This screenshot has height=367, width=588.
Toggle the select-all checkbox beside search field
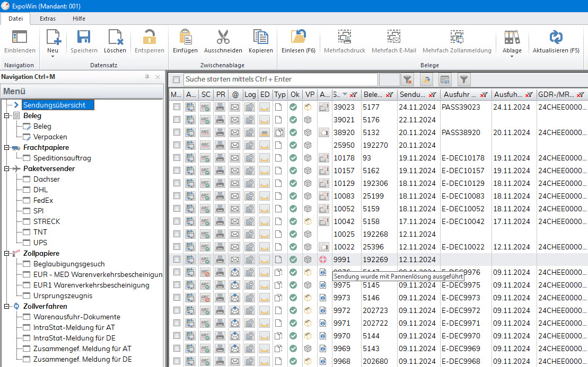(x=177, y=79)
